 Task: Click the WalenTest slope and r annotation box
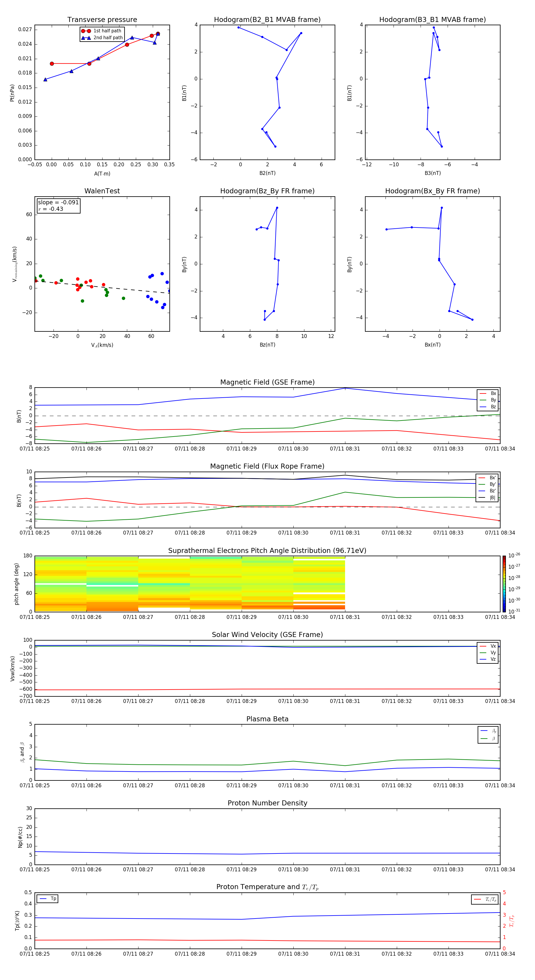[58, 206]
